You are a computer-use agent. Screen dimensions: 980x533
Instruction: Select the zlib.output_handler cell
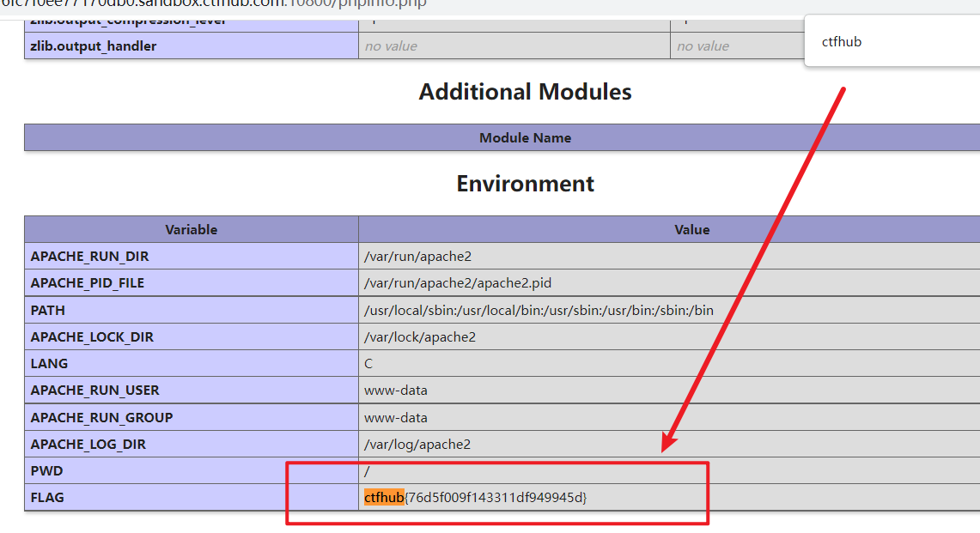tap(192, 46)
